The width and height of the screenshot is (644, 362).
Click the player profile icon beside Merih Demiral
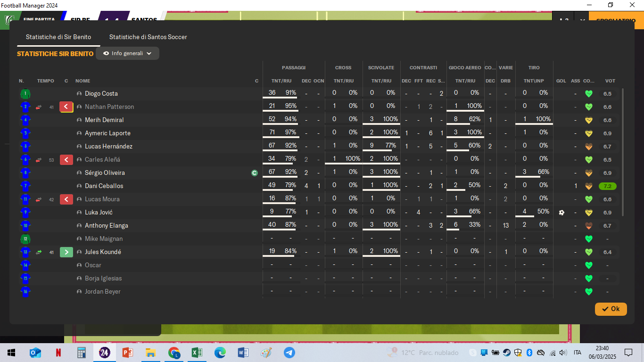(x=79, y=120)
